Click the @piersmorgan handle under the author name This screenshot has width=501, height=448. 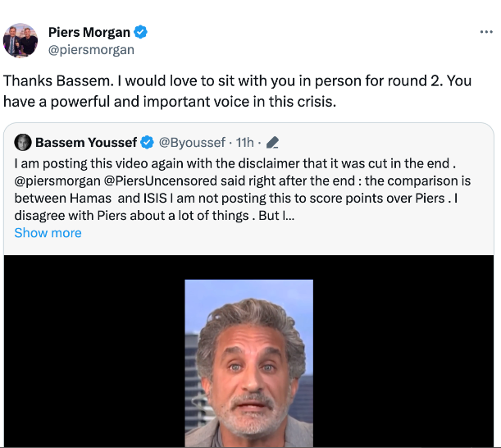pyautogui.click(x=91, y=49)
